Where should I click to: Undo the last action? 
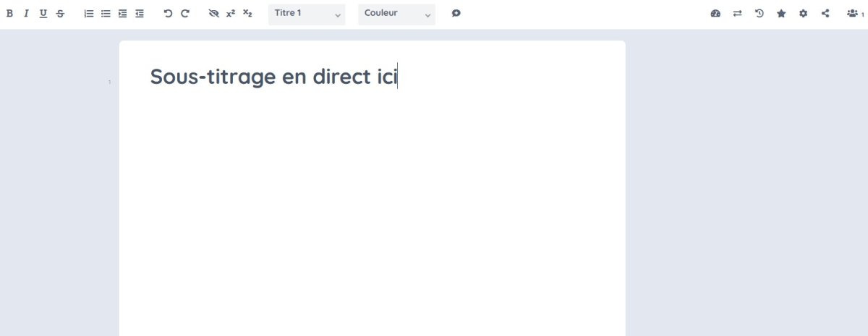click(168, 14)
